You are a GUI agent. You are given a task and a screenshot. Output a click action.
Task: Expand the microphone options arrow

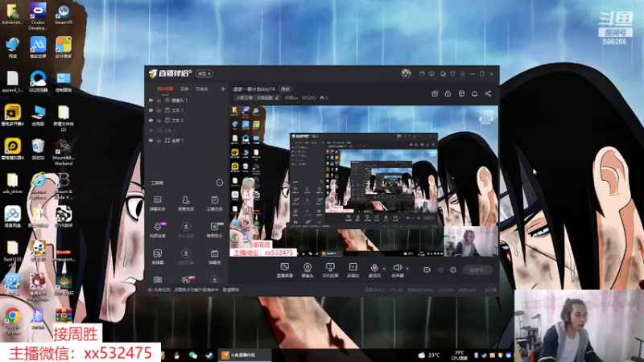click(x=384, y=269)
